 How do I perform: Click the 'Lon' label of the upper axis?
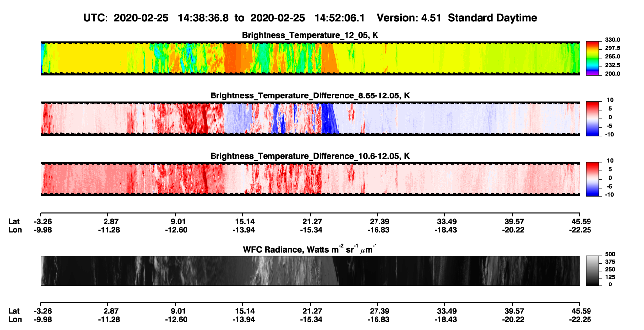click(15, 230)
